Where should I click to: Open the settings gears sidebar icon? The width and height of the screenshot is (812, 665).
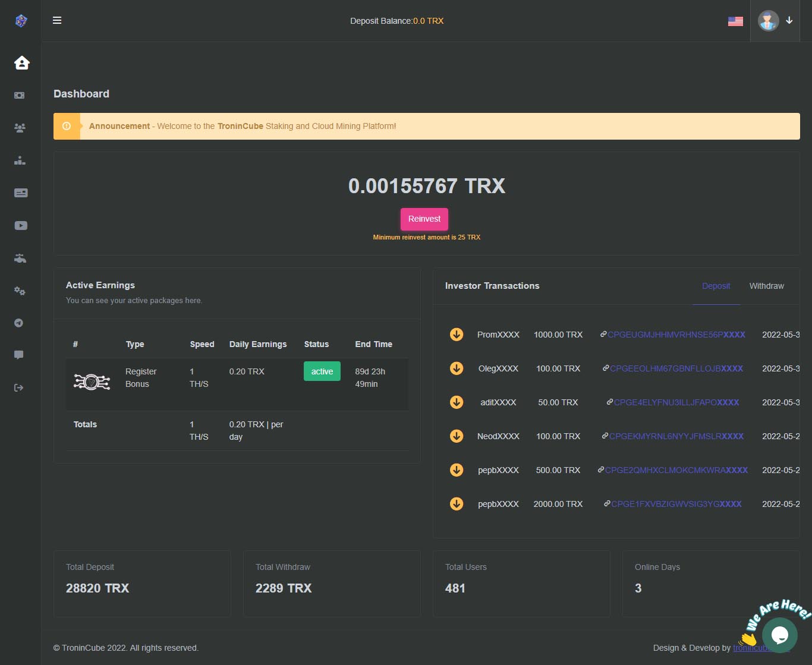point(20,291)
